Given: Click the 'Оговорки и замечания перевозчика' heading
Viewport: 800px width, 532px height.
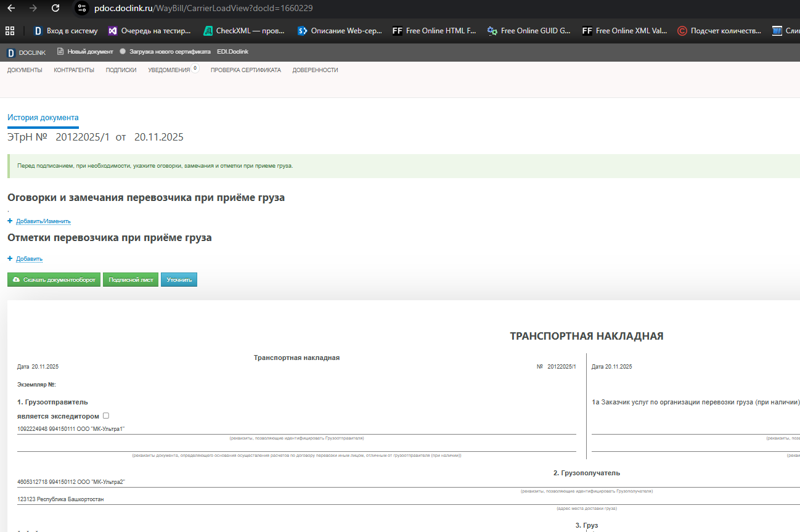Looking at the screenshot, I should point(146,198).
